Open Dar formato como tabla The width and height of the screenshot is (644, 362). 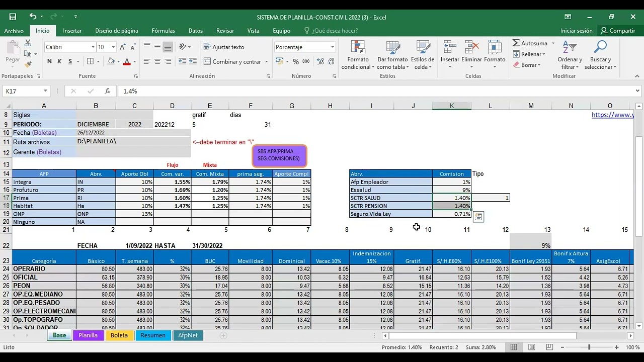(392, 55)
